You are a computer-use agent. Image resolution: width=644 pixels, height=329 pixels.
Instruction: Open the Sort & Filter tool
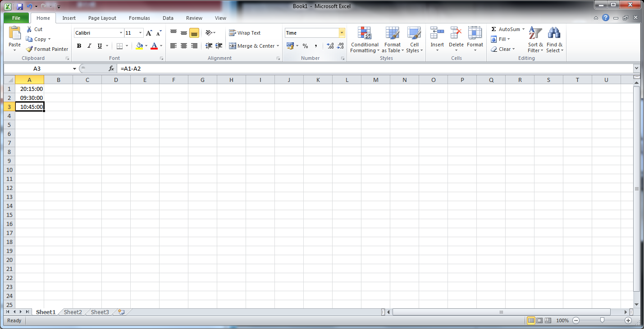(x=535, y=33)
